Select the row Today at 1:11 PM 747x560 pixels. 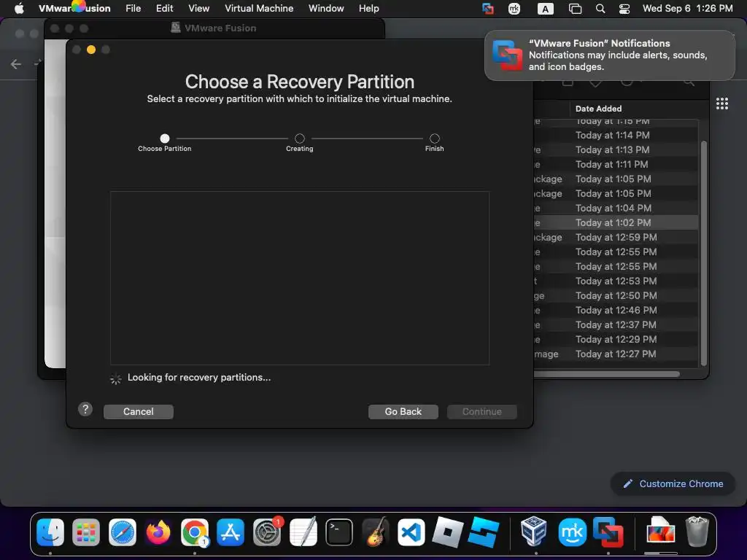click(x=616, y=164)
